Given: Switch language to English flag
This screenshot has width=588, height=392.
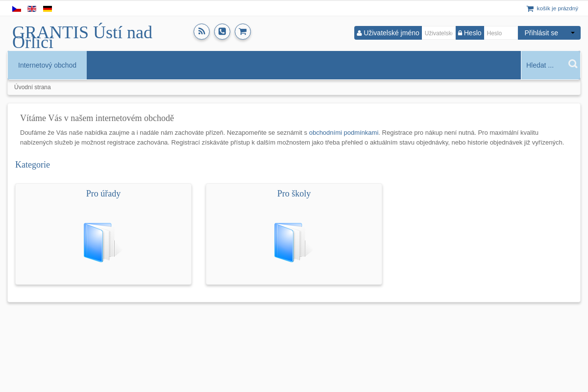Looking at the screenshot, I should coord(32,9).
